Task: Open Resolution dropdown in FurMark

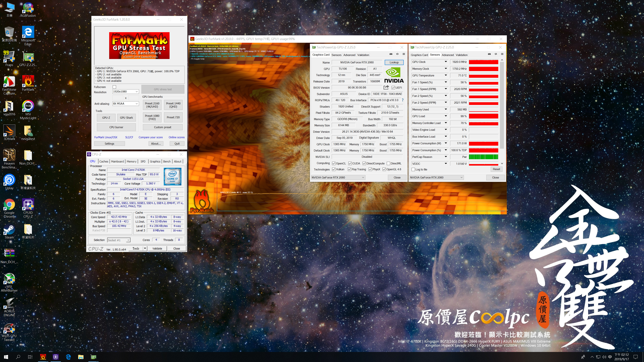Action: point(125,92)
